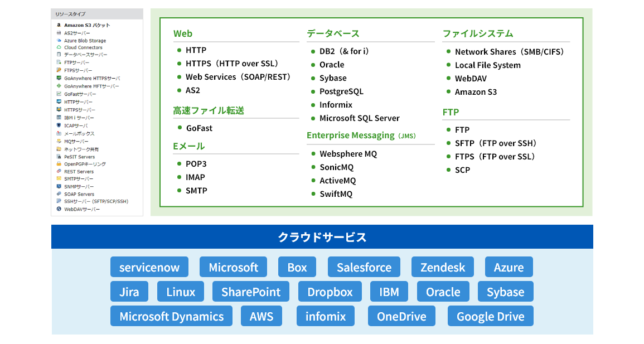Click the HTTPSサーバー icon

pyautogui.click(x=59, y=110)
